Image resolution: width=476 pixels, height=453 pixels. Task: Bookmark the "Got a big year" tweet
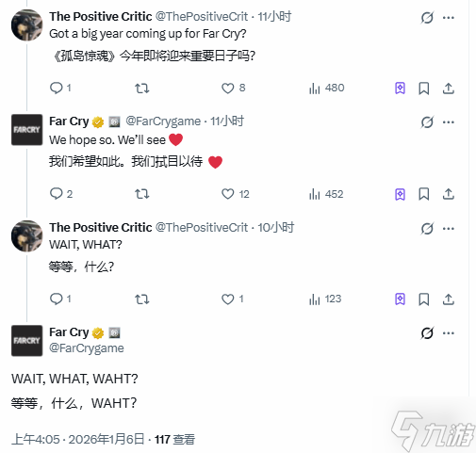tap(423, 89)
